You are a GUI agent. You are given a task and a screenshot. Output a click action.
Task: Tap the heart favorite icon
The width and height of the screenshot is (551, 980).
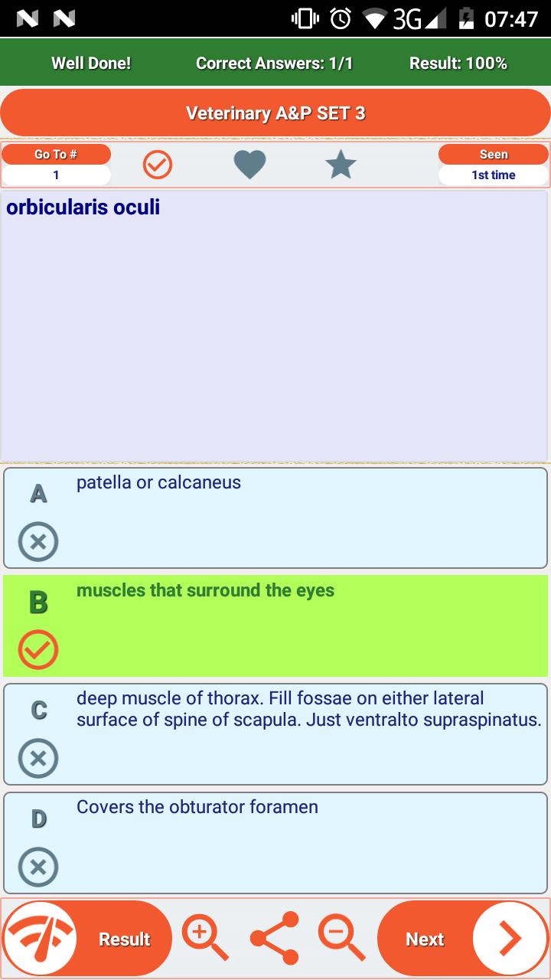coord(249,165)
